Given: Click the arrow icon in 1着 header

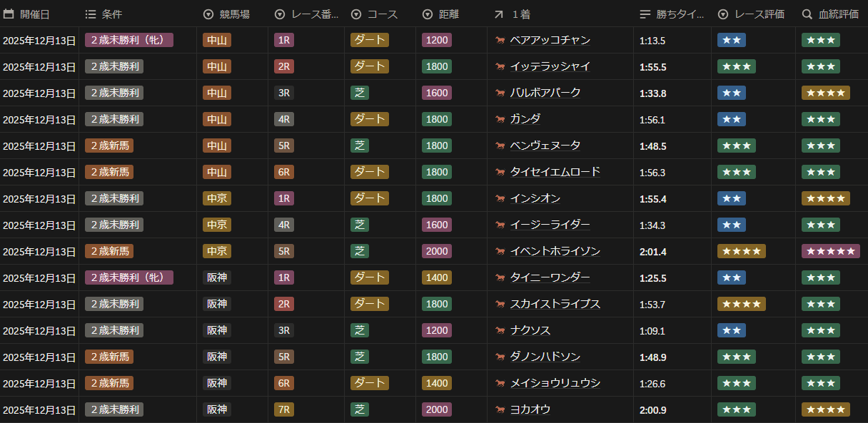Looking at the screenshot, I should click(x=499, y=14).
